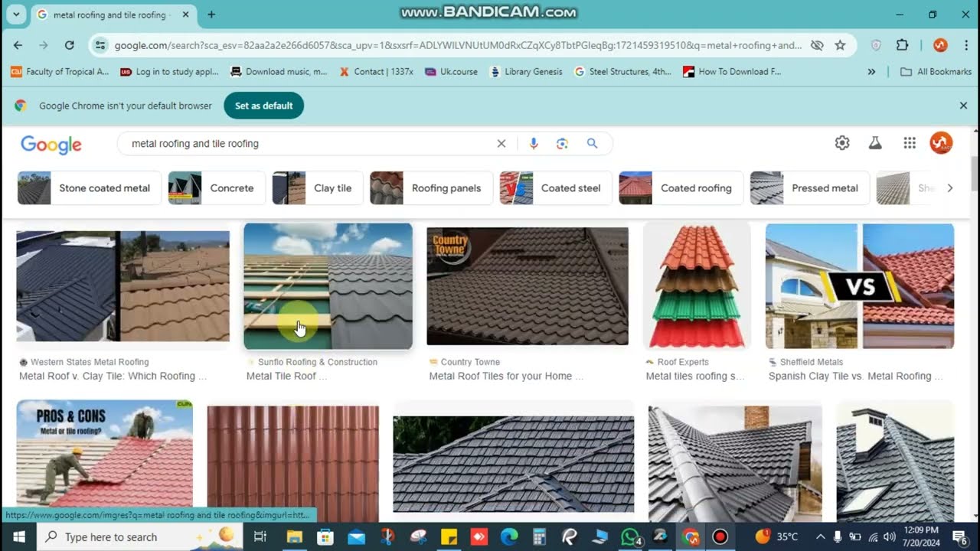Open the Google apps grid
Screen dimensions: 980x551
click(910, 143)
